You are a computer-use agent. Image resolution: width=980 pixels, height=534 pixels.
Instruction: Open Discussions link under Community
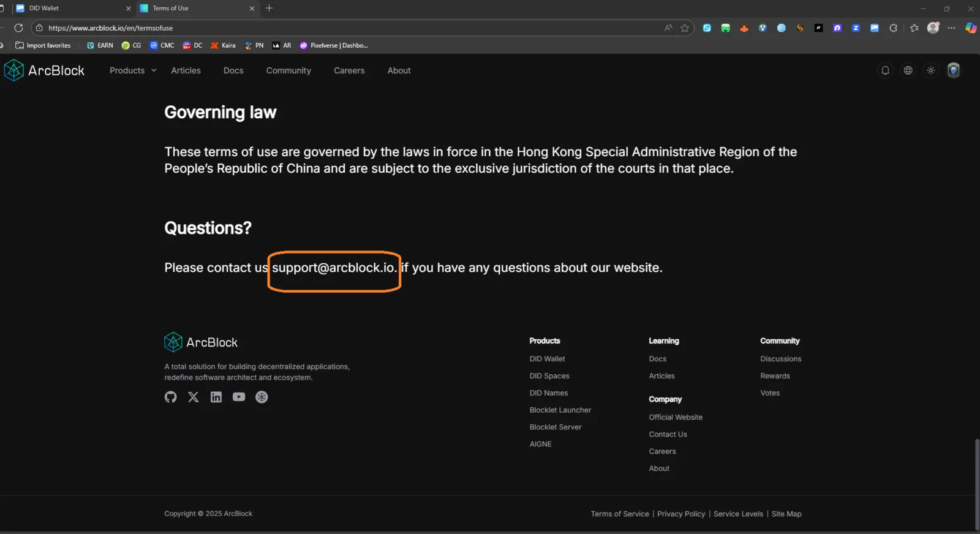tap(781, 359)
